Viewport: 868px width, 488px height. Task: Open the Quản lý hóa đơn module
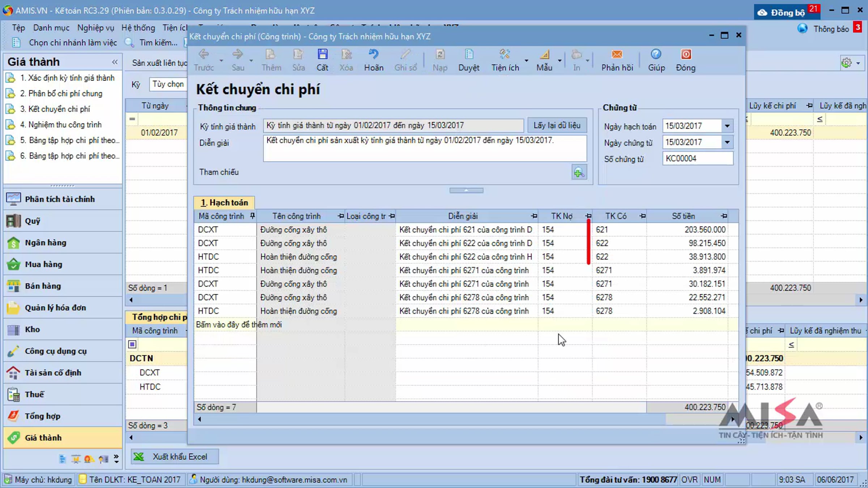tap(63, 308)
